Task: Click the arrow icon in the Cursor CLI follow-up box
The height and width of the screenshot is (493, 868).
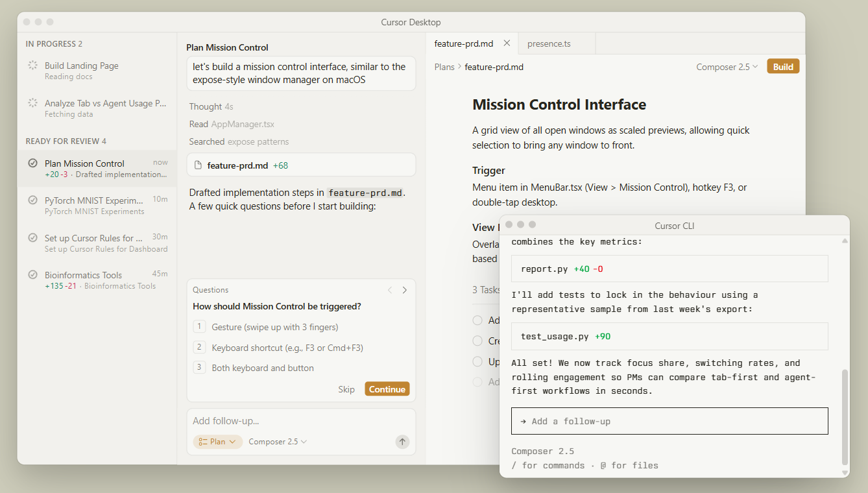Action: pyautogui.click(x=523, y=421)
